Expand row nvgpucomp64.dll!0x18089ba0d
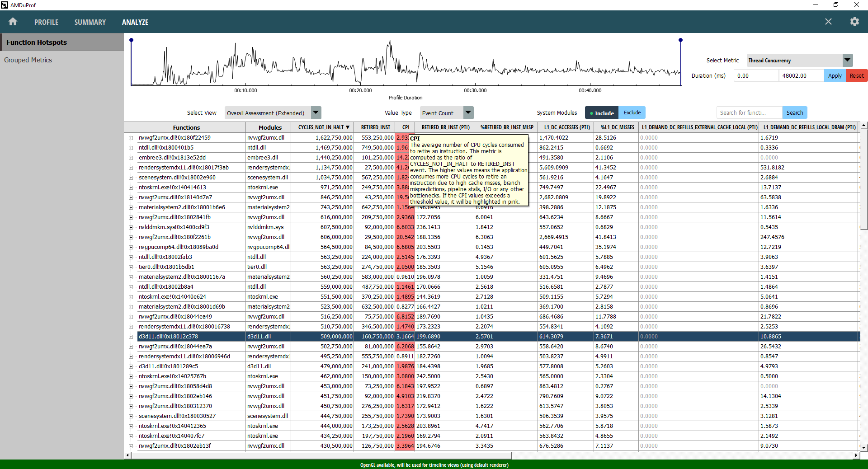The image size is (868, 469). (x=131, y=247)
